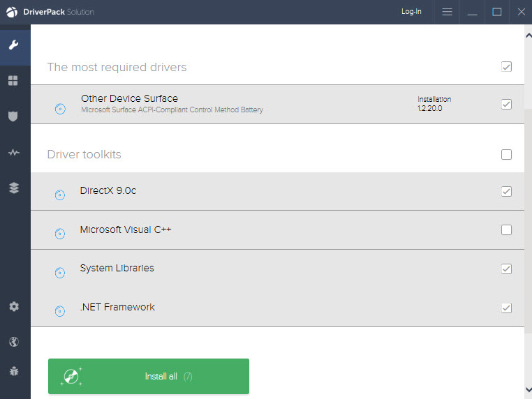Open the wrench Drivers section in sidebar
The image size is (532, 399).
(13, 45)
